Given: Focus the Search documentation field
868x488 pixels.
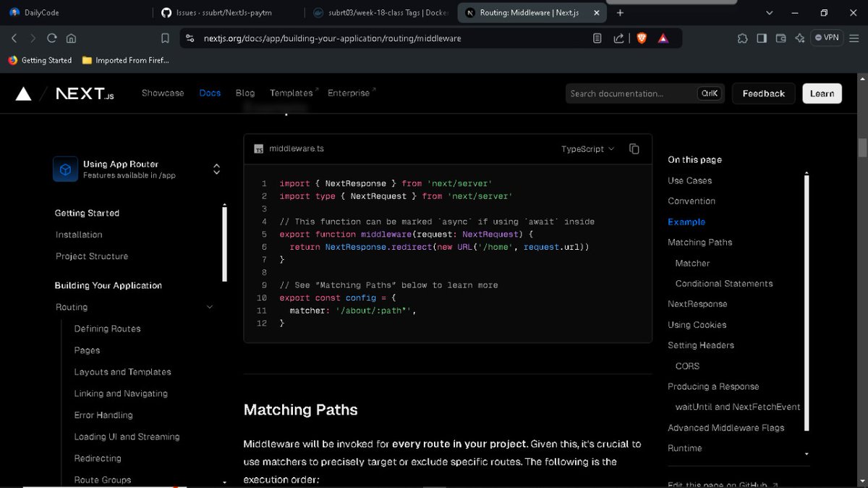Looking at the screenshot, I should click(645, 93).
